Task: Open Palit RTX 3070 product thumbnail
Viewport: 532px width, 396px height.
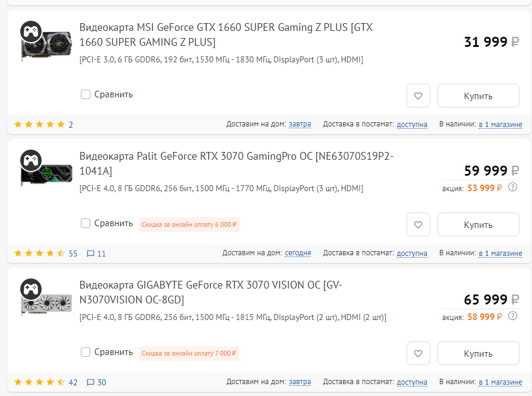Action: coord(47,175)
